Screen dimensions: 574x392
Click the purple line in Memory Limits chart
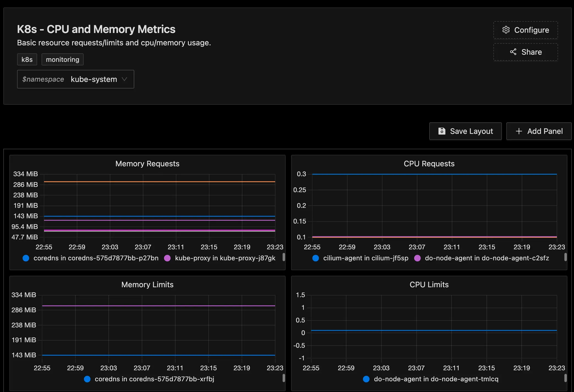click(x=158, y=306)
